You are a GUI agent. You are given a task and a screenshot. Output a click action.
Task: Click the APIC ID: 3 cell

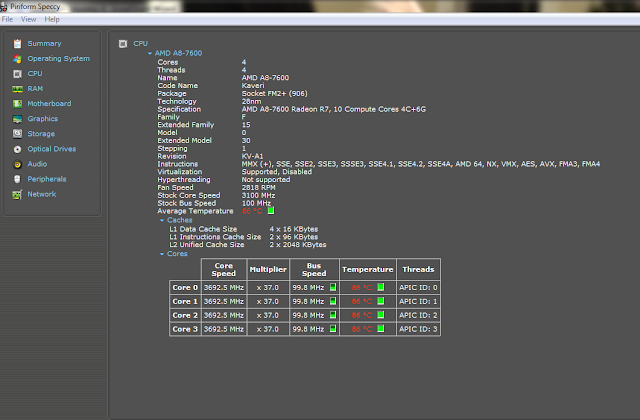tap(418, 329)
